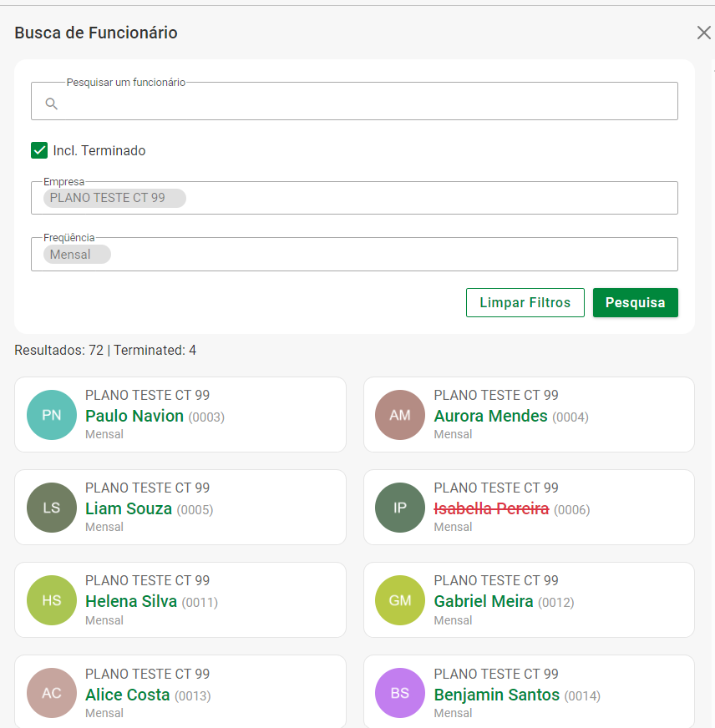Click the PN avatar for Paulo Navion
This screenshot has height=728, width=715.
52,415
